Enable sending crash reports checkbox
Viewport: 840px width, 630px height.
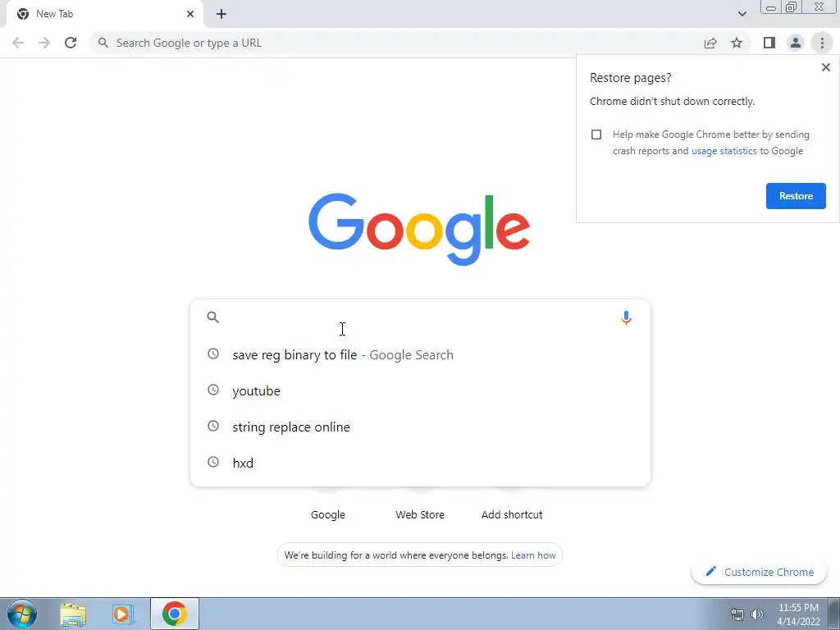[x=596, y=135]
